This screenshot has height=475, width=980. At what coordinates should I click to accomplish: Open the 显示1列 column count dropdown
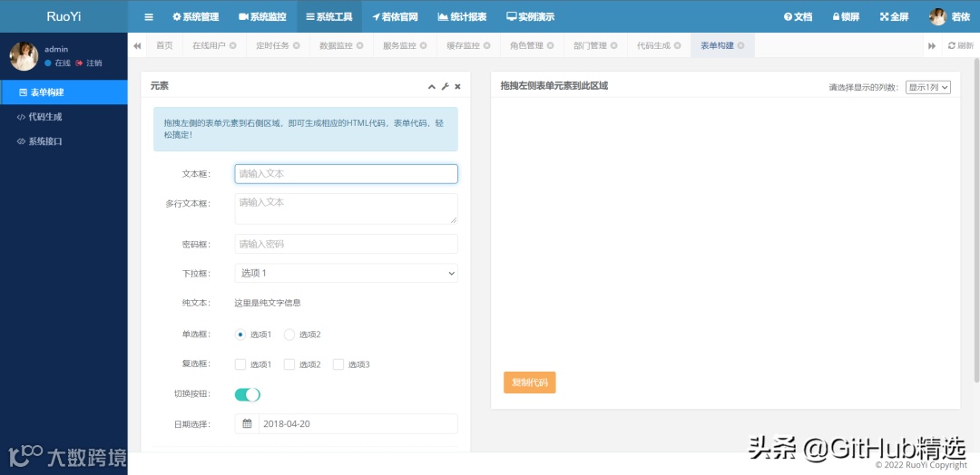[928, 87]
